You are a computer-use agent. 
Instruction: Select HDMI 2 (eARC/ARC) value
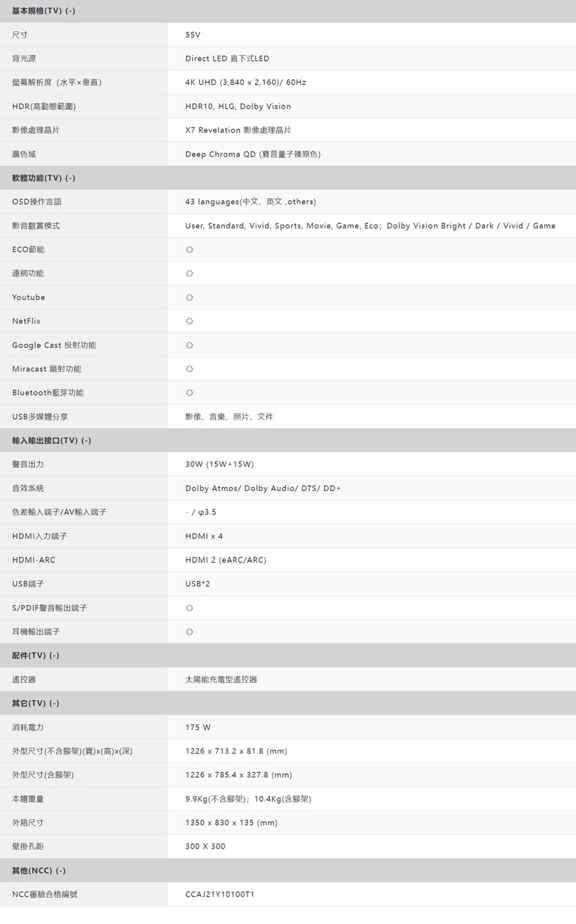(225, 560)
